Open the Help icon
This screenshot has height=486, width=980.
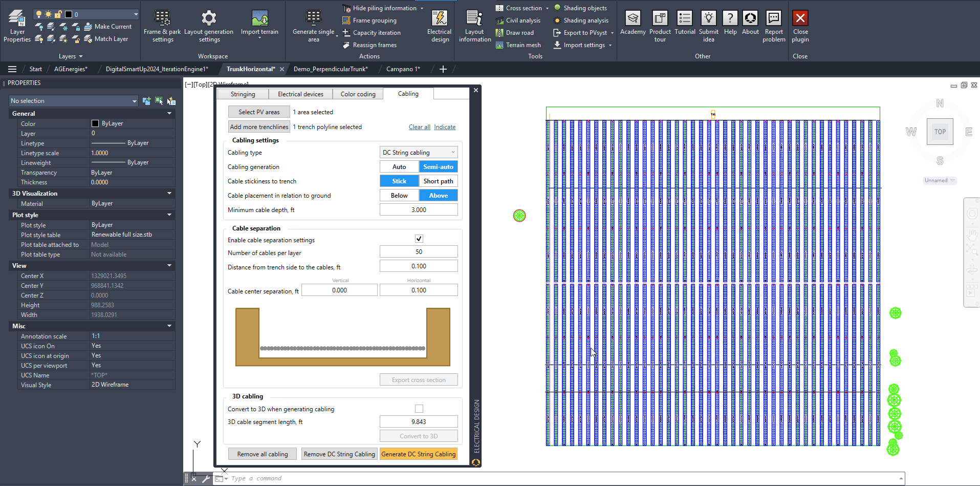[x=730, y=18]
